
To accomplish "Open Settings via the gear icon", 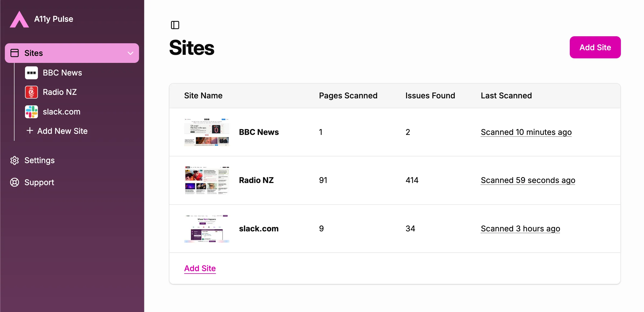I will tap(15, 160).
